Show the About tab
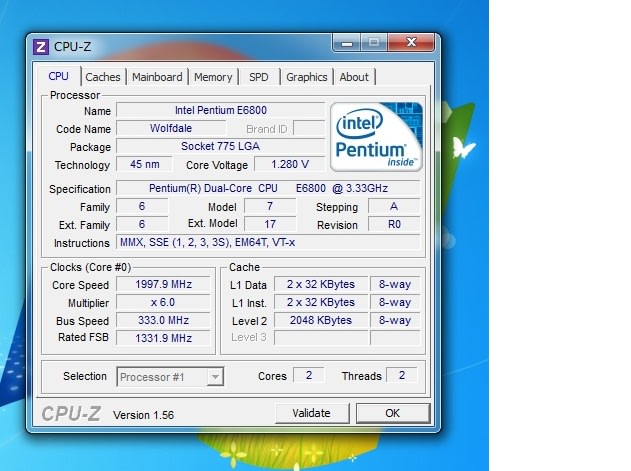This screenshot has width=631, height=471. tap(354, 77)
